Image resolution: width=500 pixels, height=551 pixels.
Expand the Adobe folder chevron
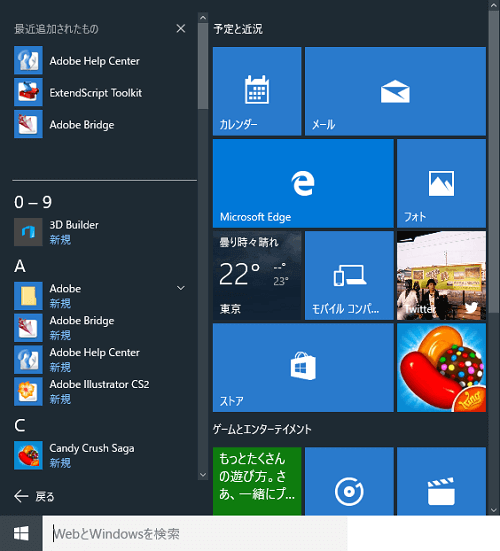click(x=181, y=288)
